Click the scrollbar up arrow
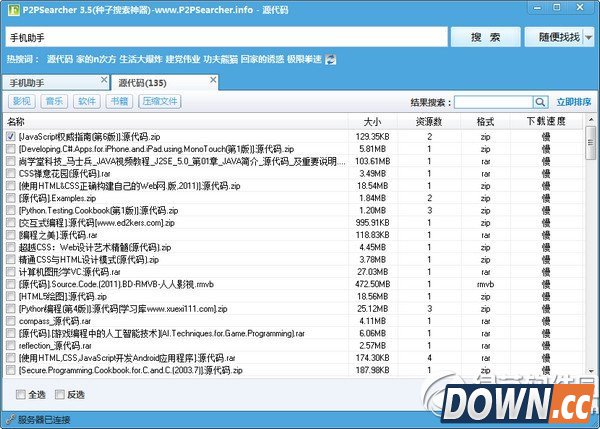 click(x=591, y=120)
